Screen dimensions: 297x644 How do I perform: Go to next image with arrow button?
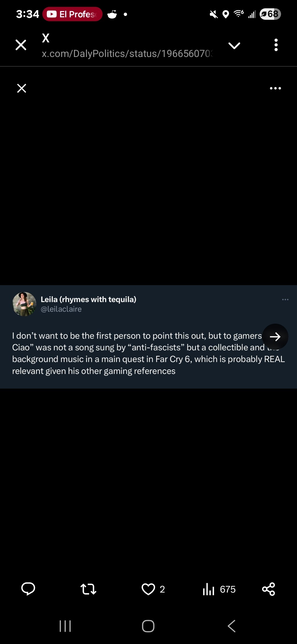coord(275,337)
